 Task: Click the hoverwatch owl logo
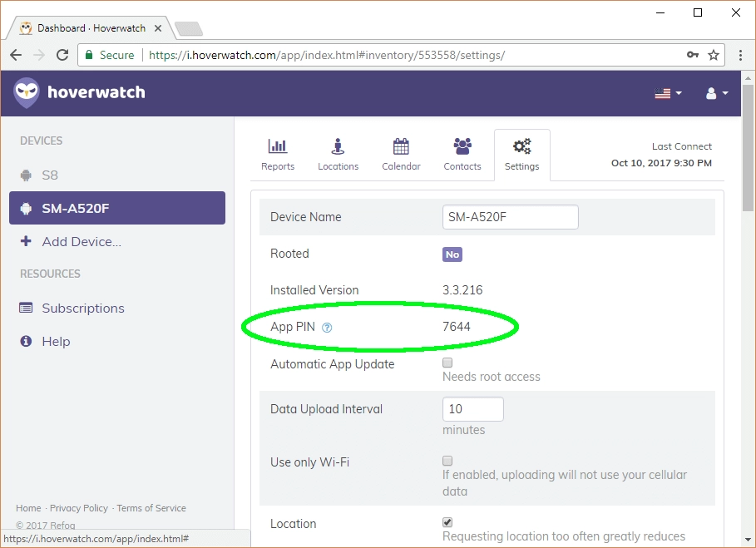coord(26,92)
